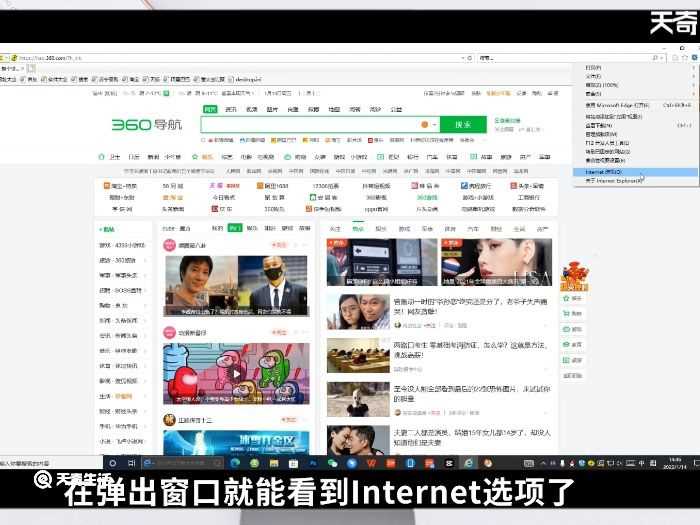
Task: Switch to the 视频 search tab
Action: 251,109
